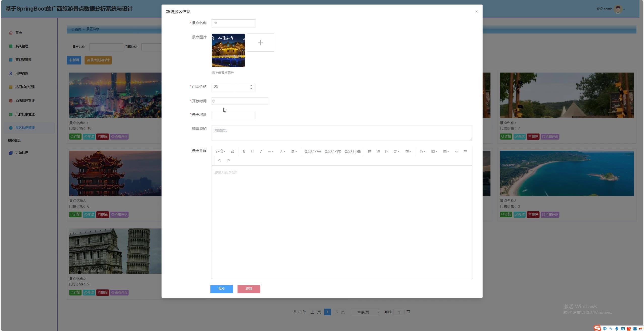
Task: Click the 开放时间 time input field
Action: [240, 101]
